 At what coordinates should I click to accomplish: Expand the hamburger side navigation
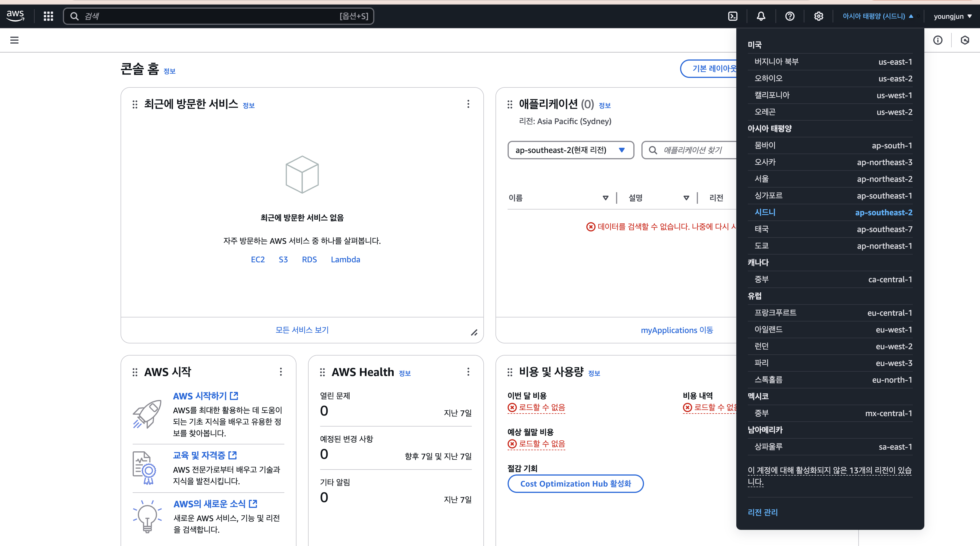[x=14, y=40]
